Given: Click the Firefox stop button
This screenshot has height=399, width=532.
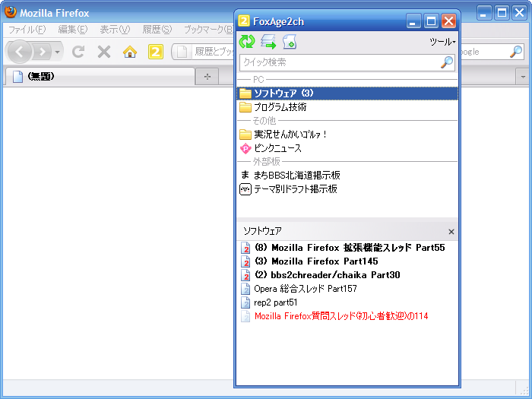Looking at the screenshot, I should tap(104, 52).
